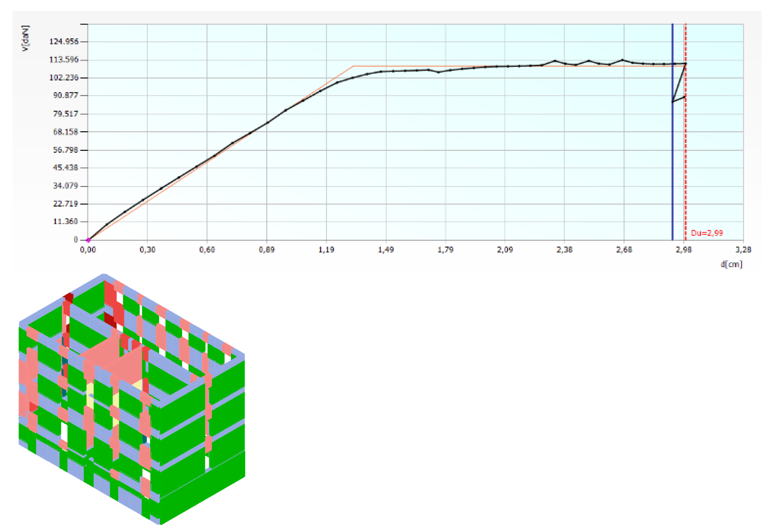The image size is (769, 532).
Task: Click the magenta origin point on the curve
Action: (88, 240)
